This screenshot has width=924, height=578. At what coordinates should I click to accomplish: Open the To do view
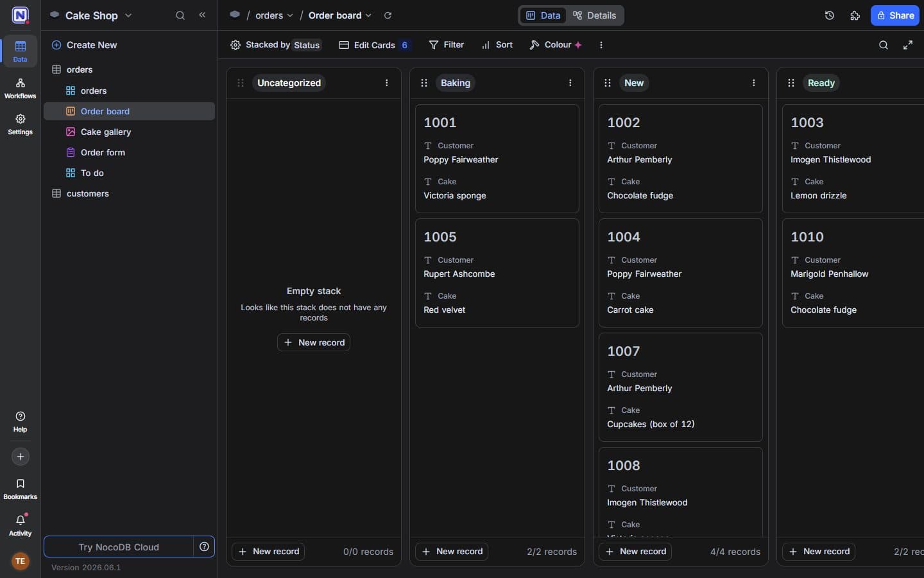click(x=129, y=173)
